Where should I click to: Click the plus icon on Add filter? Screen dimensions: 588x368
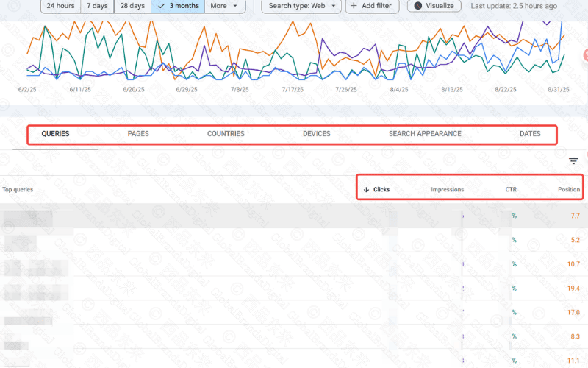[x=354, y=6]
